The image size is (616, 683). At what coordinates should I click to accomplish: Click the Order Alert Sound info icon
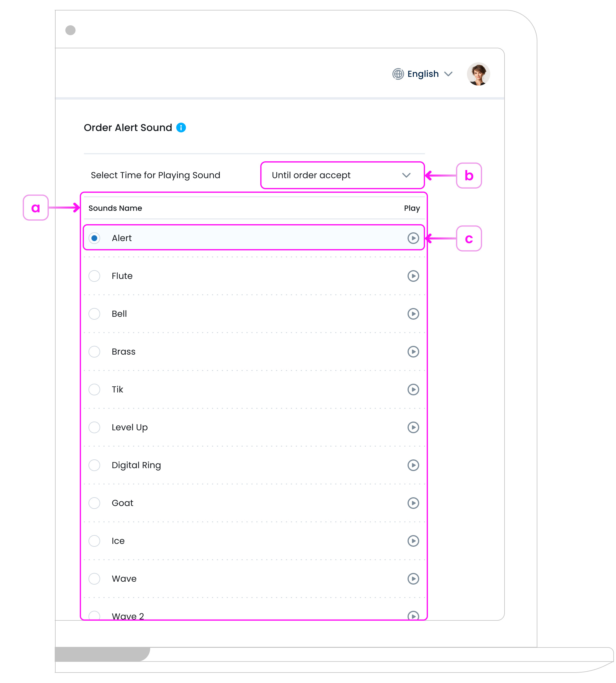(x=181, y=128)
